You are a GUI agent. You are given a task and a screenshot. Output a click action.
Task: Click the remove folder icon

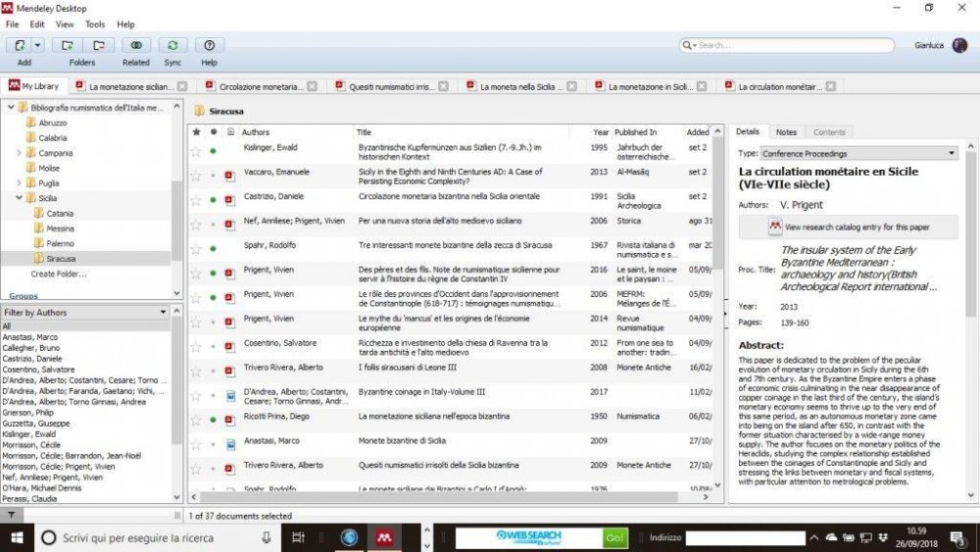[x=98, y=46]
